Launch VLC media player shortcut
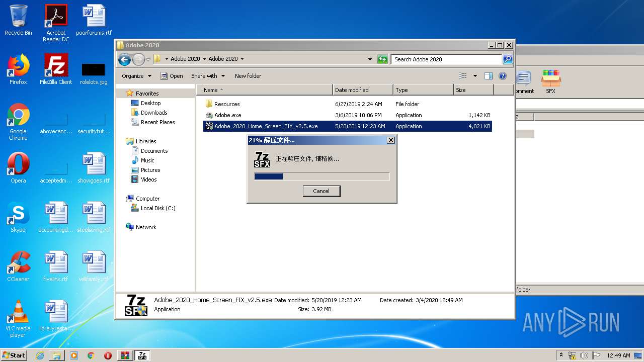This screenshot has height=362, width=644. tap(18, 319)
